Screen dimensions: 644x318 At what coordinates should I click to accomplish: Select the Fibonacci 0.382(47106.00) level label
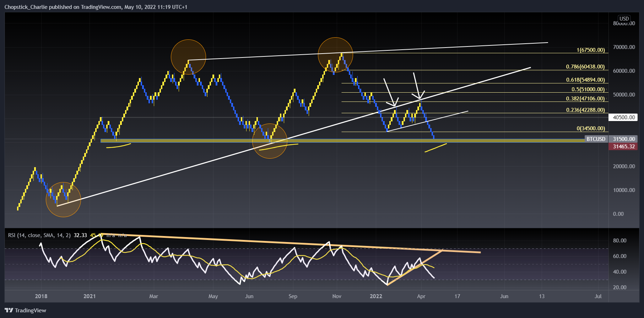pyautogui.click(x=585, y=99)
